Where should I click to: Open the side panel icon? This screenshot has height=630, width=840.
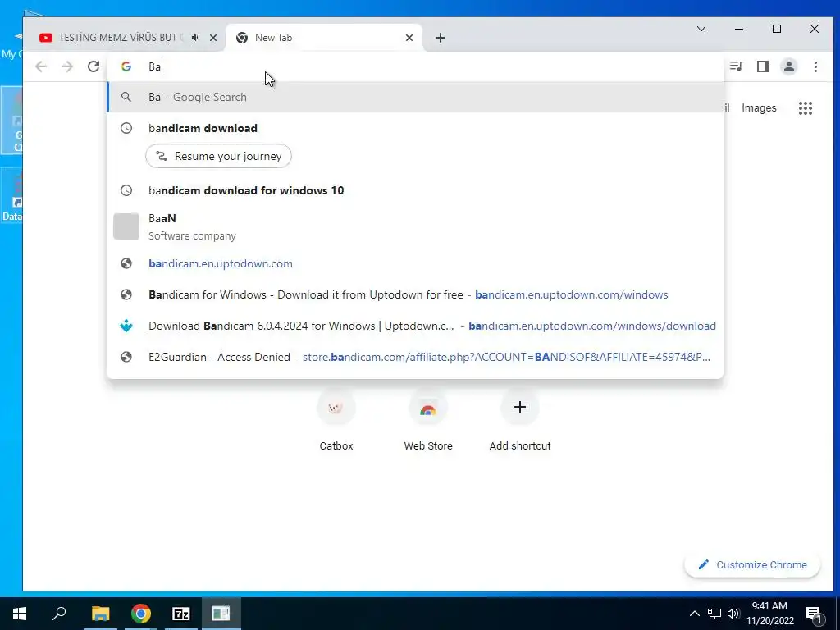763,66
